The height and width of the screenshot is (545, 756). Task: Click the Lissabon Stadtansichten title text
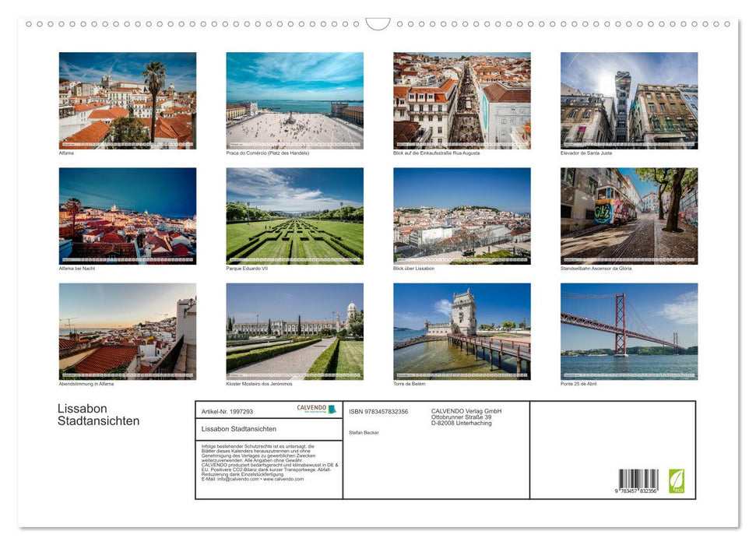pos(97,414)
